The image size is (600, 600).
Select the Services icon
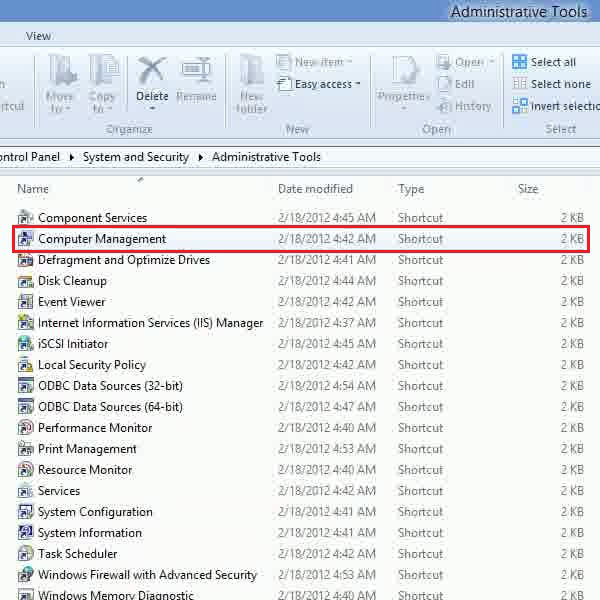(x=26, y=491)
